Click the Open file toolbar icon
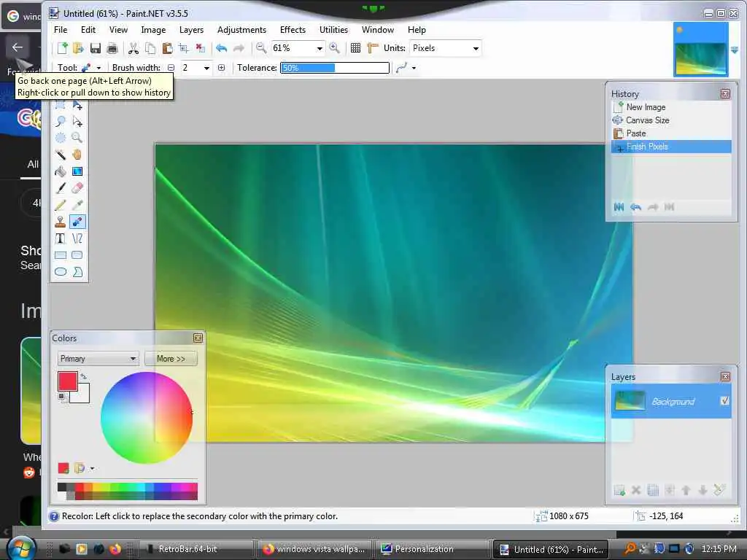Screen dimensions: 747x560 coord(78,48)
